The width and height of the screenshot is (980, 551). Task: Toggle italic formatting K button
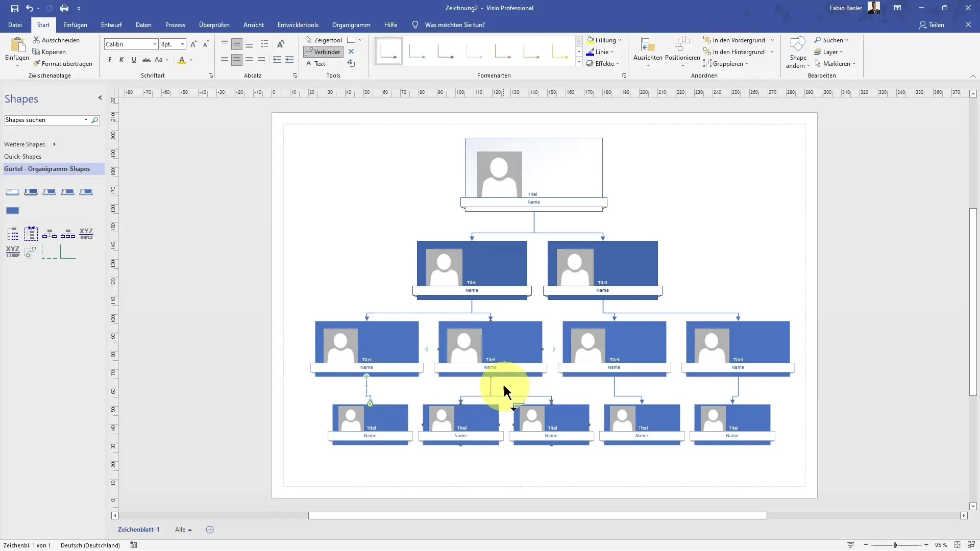pyautogui.click(x=121, y=60)
